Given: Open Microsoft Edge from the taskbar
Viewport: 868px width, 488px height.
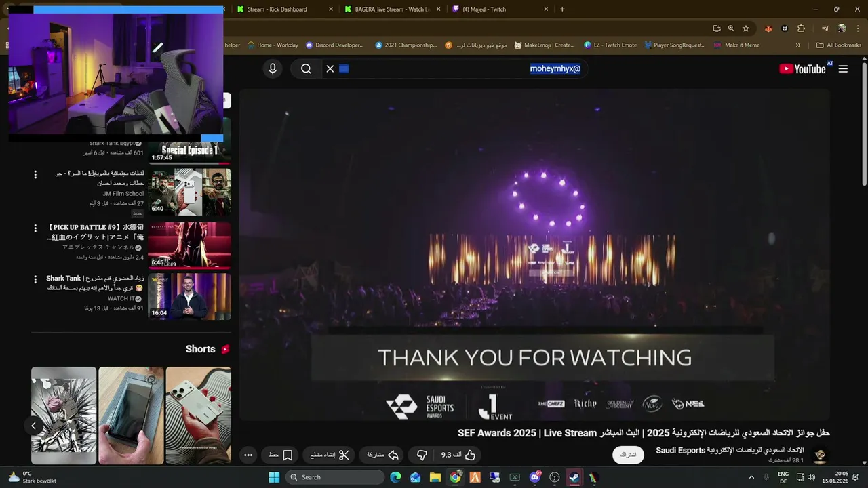Looking at the screenshot, I should click(395, 477).
